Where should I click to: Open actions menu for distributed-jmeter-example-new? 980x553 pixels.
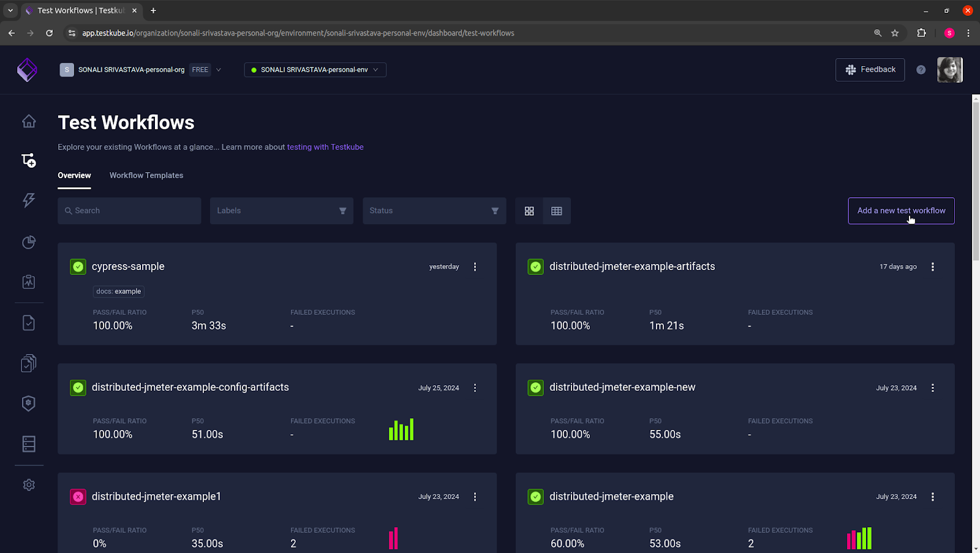(x=933, y=388)
